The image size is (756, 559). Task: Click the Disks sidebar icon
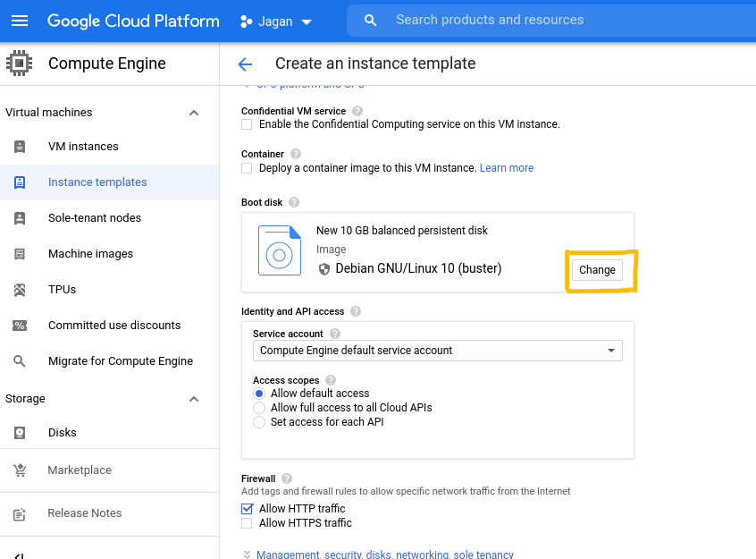pyautogui.click(x=20, y=433)
